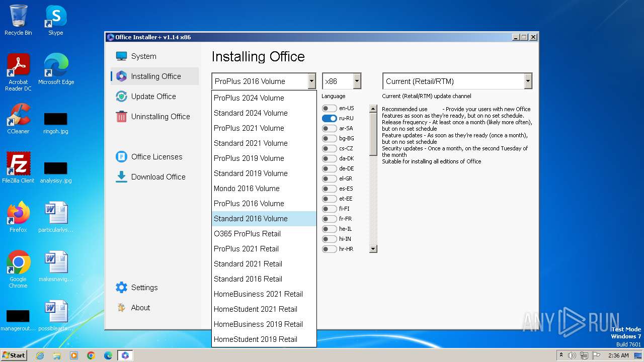644x362 pixels.
Task: Click the Download Office arrow icon
Action: click(x=121, y=177)
